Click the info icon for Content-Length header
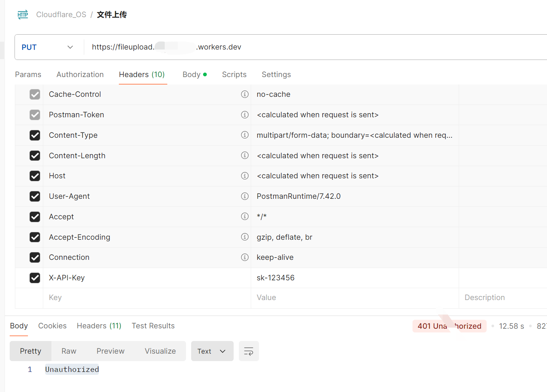Viewport: 547px width, 392px height. 245,155
